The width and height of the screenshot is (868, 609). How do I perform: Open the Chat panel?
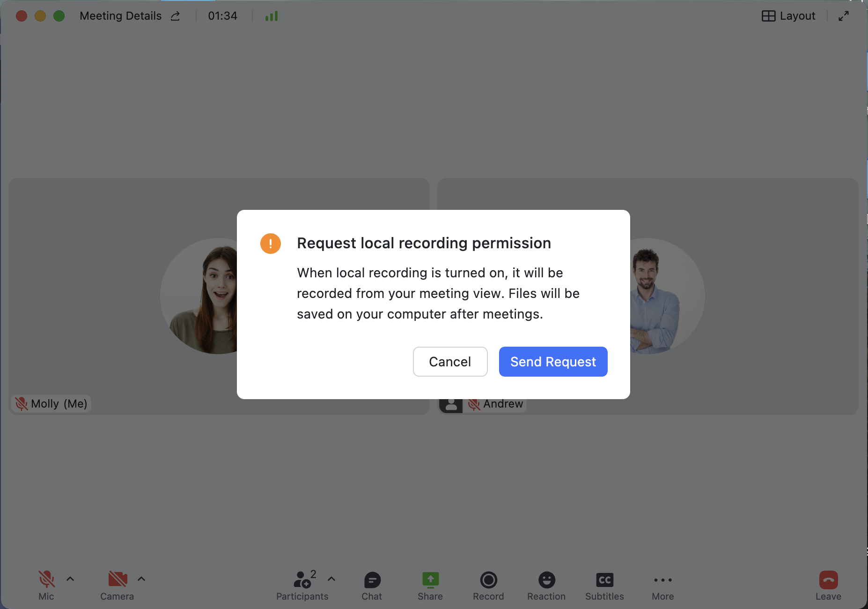point(371,581)
